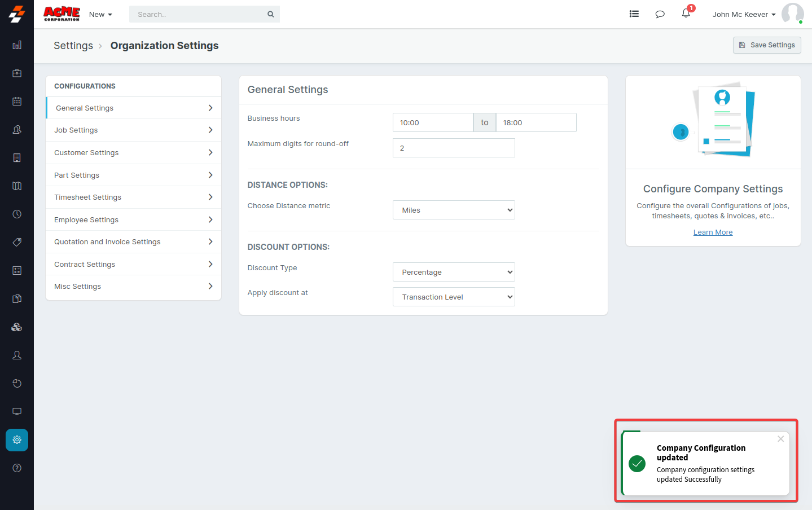The height and width of the screenshot is (510, 812).
Task: Dismiss the Company Configuration updated notification
Action: (780, 439)
